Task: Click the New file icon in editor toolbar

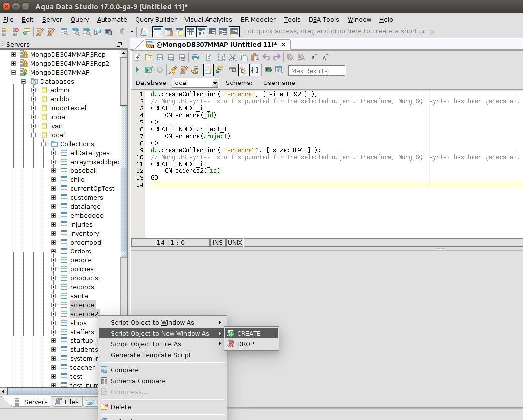Action: click(137, 57)
